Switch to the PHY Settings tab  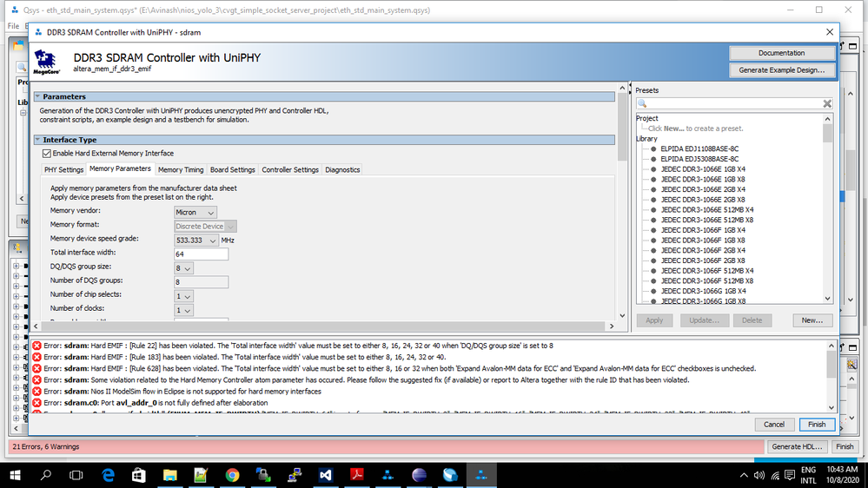(x=63, y=170)
